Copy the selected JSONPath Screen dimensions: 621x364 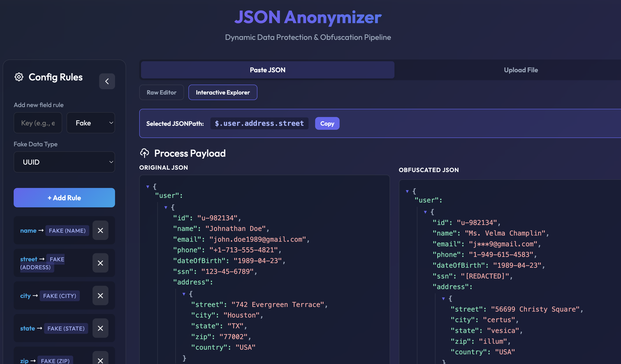tap(327, 123)
